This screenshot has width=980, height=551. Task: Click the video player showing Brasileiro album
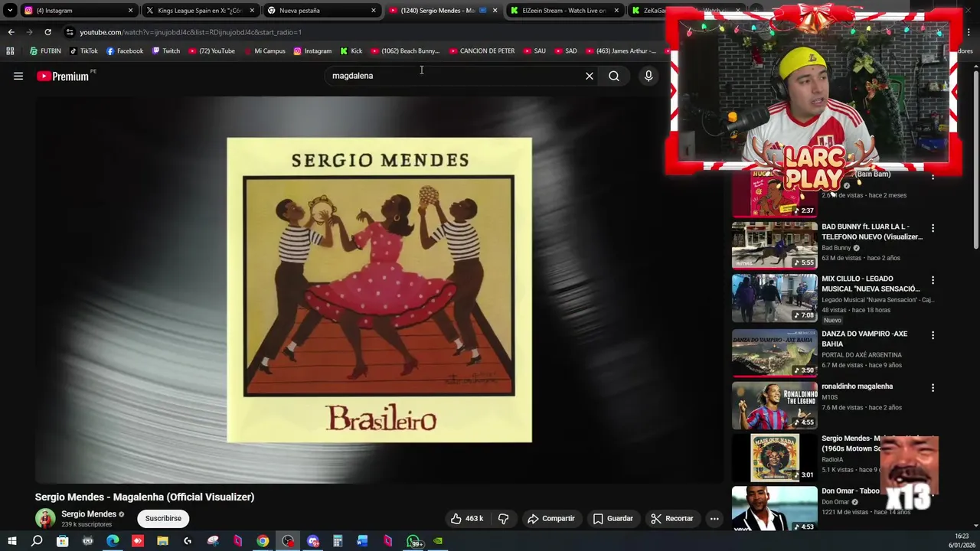tap(379, 289)
